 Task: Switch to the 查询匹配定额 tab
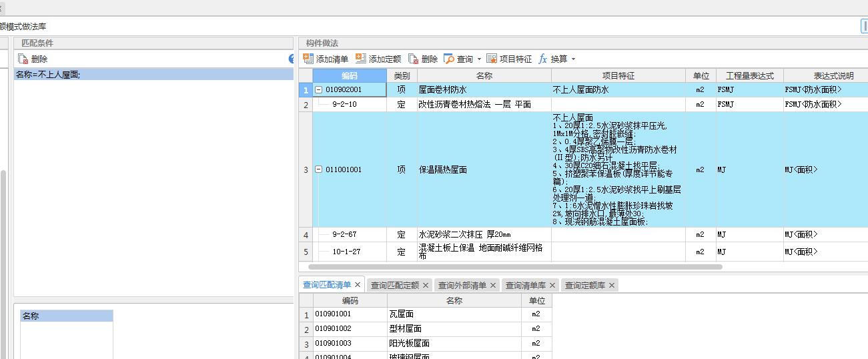point(395,285)
